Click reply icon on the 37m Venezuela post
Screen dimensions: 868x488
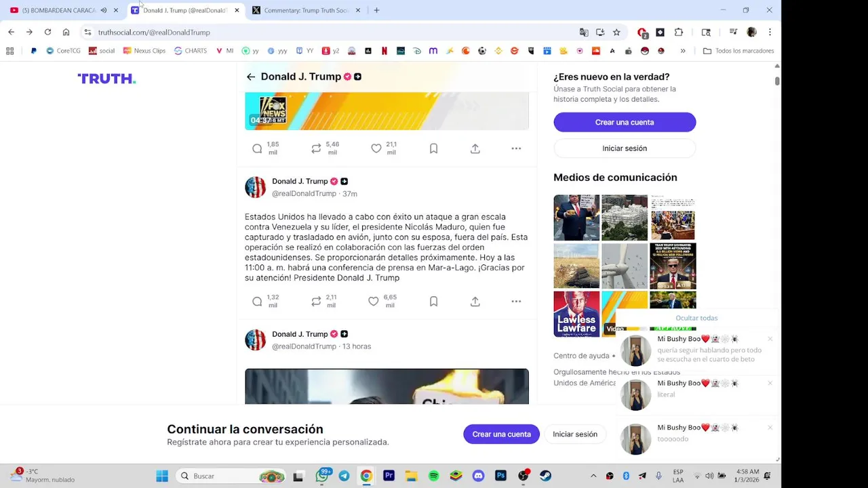tap(257, 302)
